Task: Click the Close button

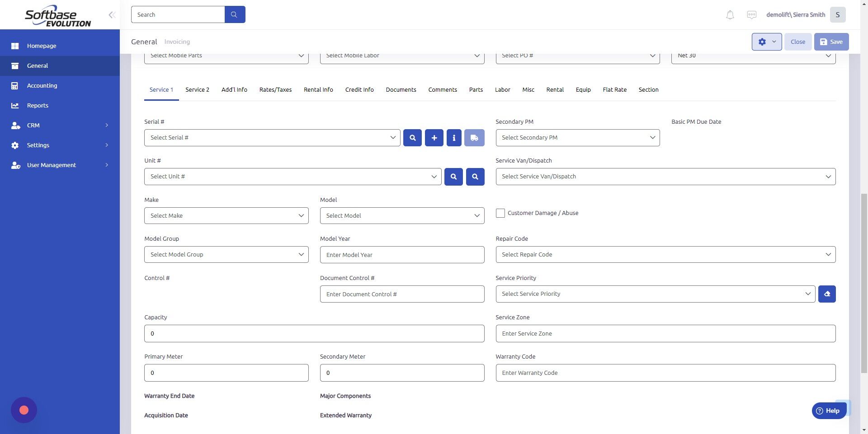Action: click(797, 42)
